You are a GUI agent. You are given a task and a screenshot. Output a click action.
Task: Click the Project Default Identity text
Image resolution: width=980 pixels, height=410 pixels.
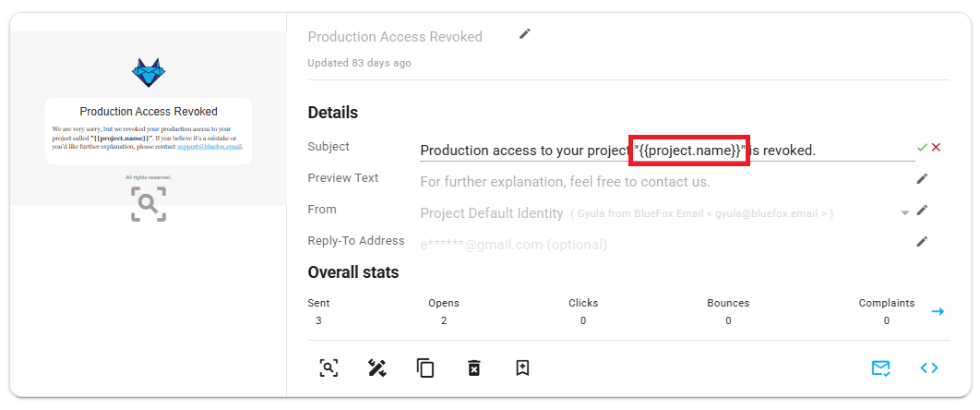click(492, 213)
